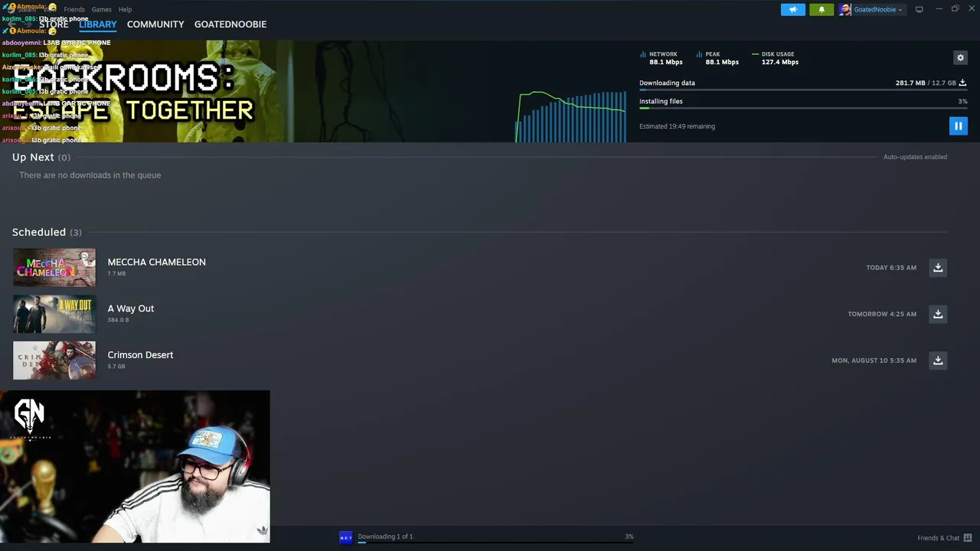Start MECCHA CHAMELEON download now
Image resolution: width=980 pixels, height=551 pixels.
(938, 268)
